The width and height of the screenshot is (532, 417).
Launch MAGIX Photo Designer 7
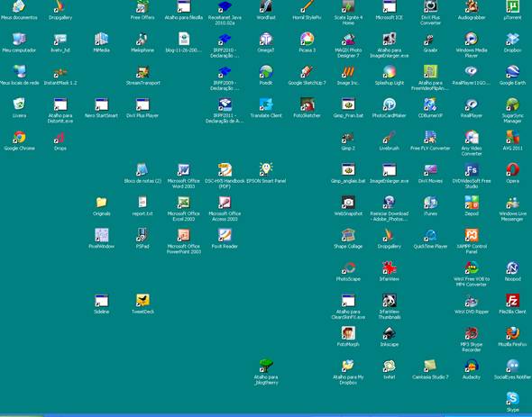pyautogui.click(x=348, y=39)
